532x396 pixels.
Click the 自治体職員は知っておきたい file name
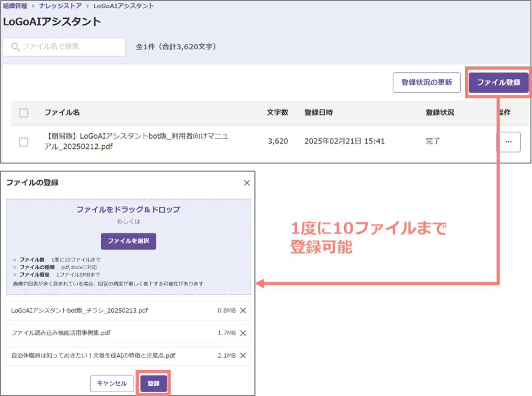tap(93, 356)
